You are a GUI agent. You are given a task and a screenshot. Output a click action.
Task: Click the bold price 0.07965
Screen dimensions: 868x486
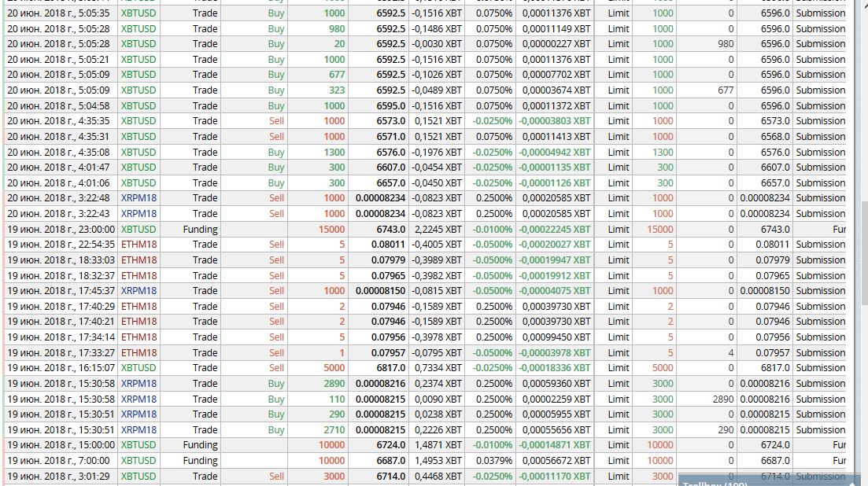(388, 275)
